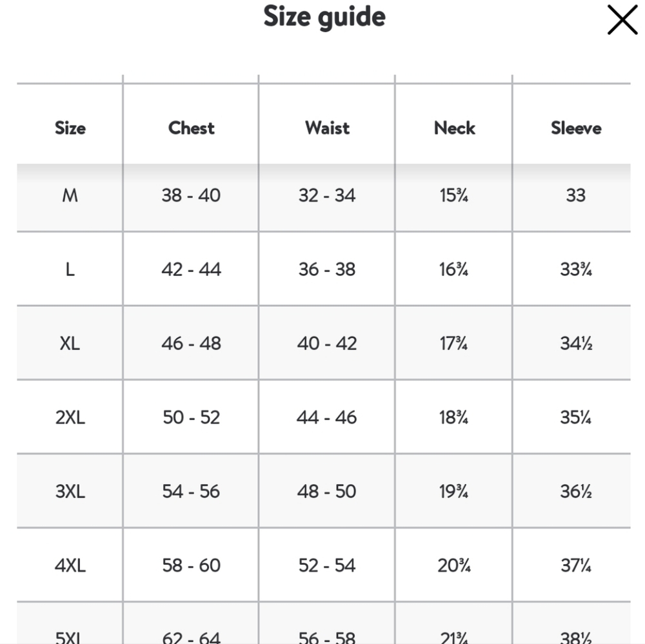Image resolution: width=645 pixels, height=644 pixels.
Task: Click the Chest column header
Action: tap(192, 128)
